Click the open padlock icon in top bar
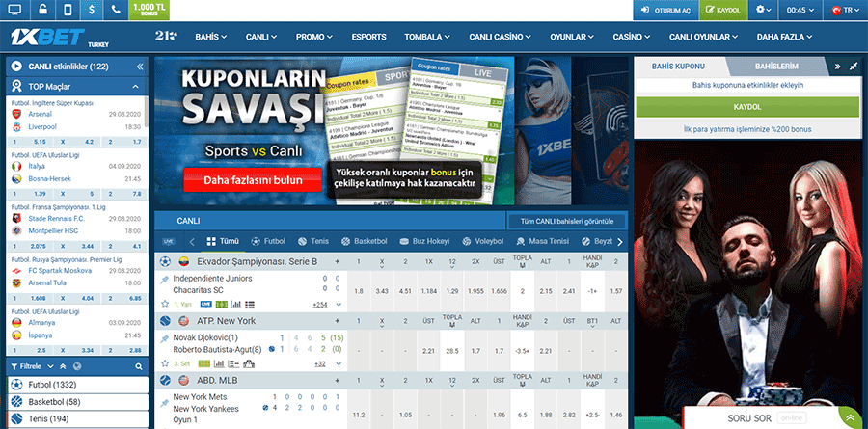The width and height of the screenshot is (868, 429). click(x=42, y=10)
